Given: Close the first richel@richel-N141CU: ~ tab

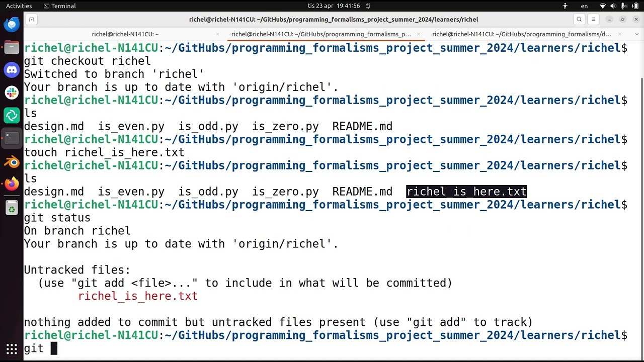Looking at the screenshot, I should pyautogui.click(x=217, y=34).
